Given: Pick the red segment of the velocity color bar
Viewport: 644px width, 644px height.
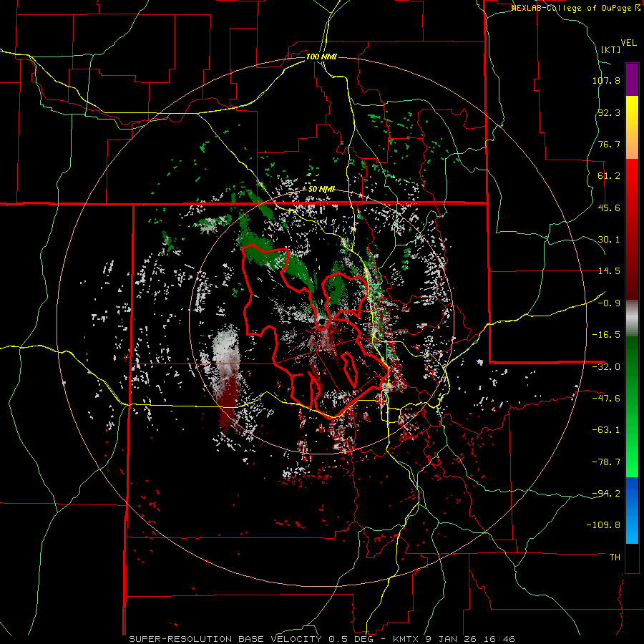Looking at the screenshot, I should 632,229.
